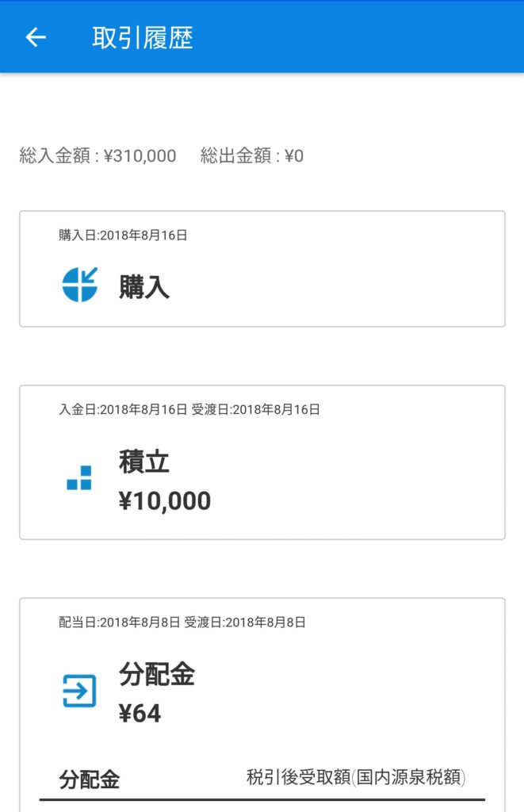
Task: Open the 分配金 ¥64 transaction card
Action: point(262,705)
